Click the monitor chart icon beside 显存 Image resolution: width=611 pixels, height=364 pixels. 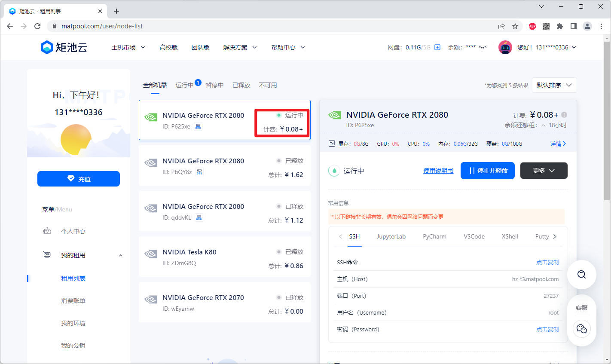(x=332, y=144)
